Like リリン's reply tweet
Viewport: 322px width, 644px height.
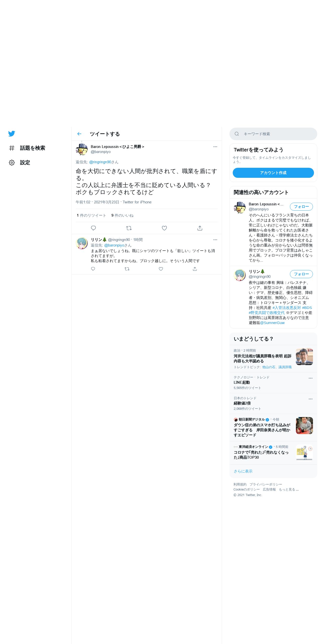(161, 269)
